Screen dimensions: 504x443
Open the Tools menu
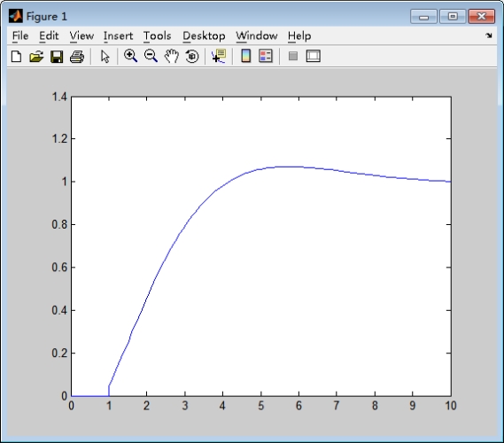click(157, 35)
